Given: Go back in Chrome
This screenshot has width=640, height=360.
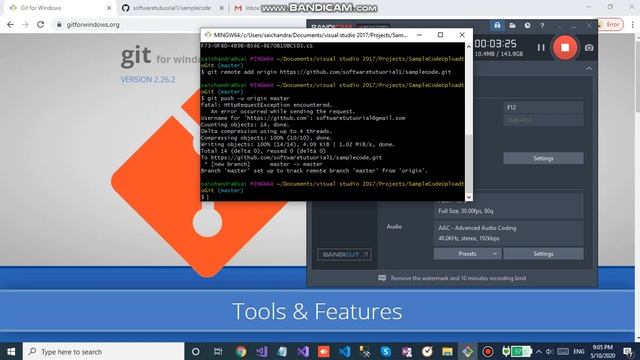Looking at the screenshot, I should pos(10,24).
